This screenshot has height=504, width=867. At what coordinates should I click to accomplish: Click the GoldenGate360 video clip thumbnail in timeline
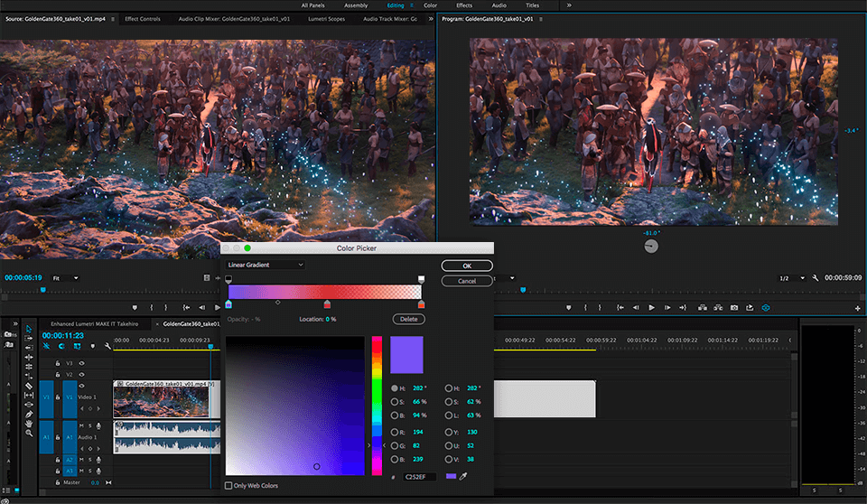tap(161, 402)
